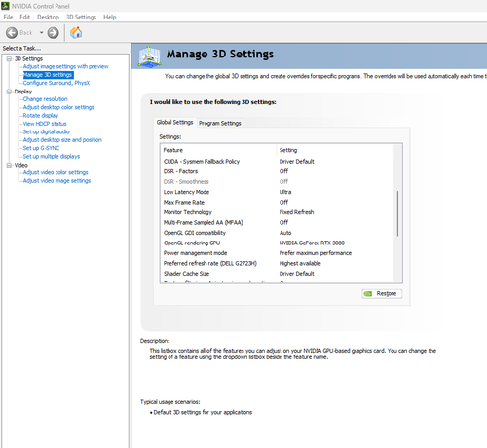The height and width of the screenshot is (448, 487).
Task: Open the Back history dropdown arrow
Action: click(x=41, y=33)
